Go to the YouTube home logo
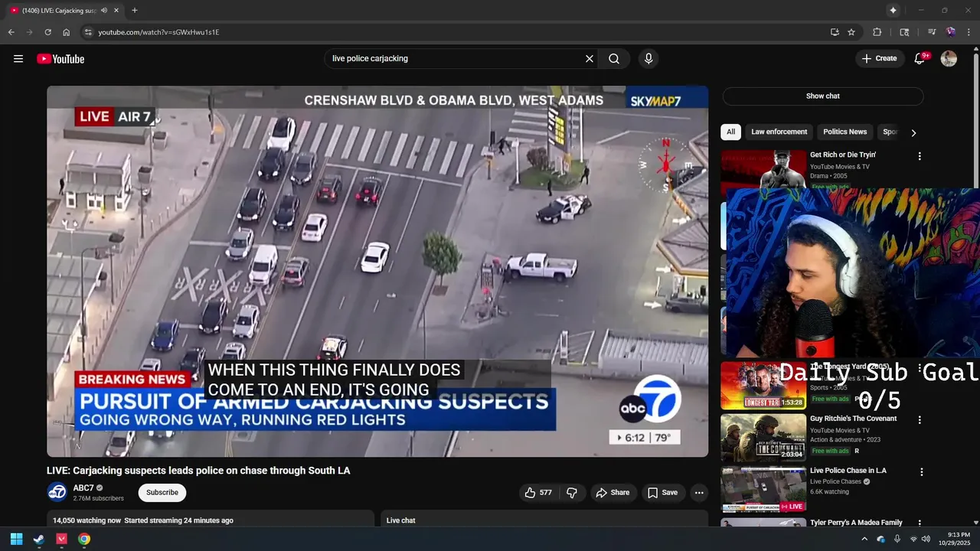Screen dimensions: 980x551 pos(60,59)
